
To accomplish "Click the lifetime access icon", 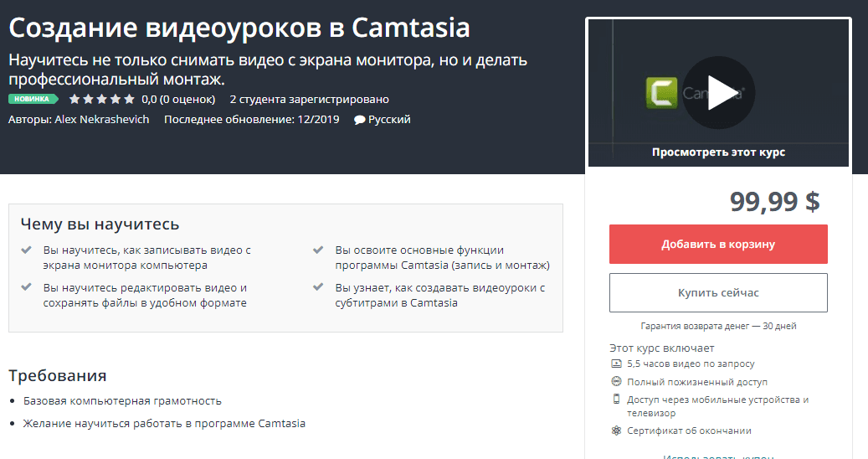I will (616, 381).
